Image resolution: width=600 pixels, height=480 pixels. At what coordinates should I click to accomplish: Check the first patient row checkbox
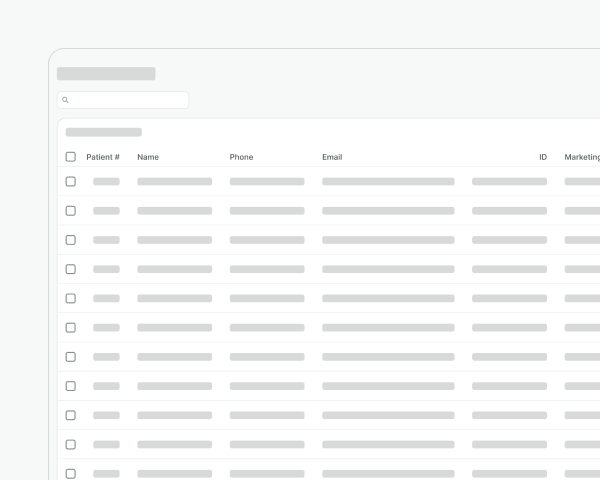coord(70,182)
